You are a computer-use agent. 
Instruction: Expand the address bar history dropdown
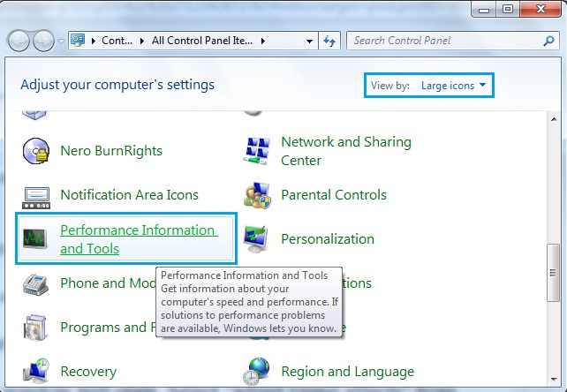point(309,41)
